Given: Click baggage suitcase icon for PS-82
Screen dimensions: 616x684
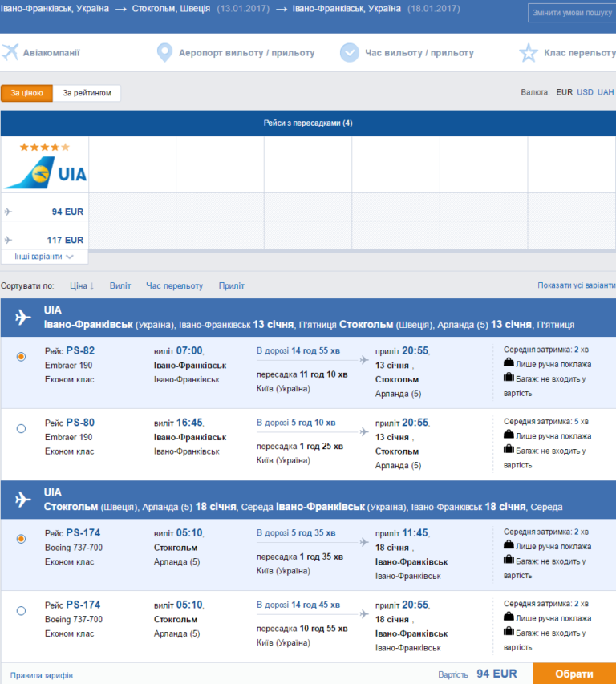Looking at the screenshot, I should click(x=509, y=378).
